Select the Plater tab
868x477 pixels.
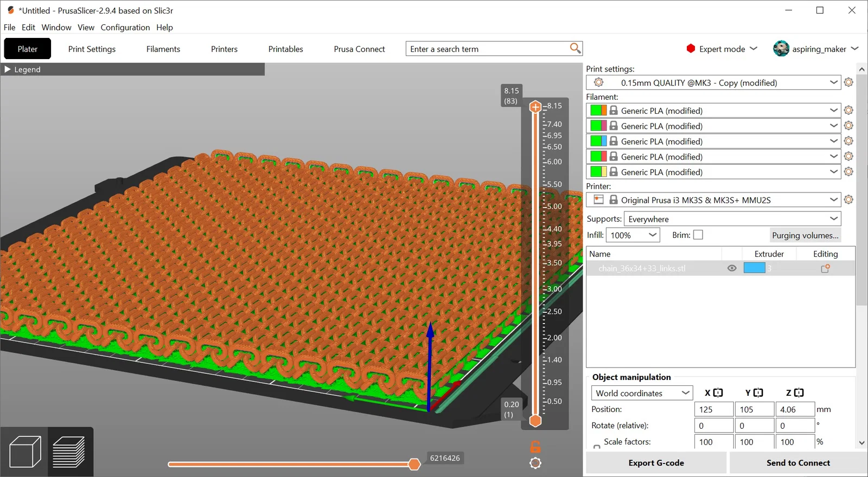tap(28, 49)
